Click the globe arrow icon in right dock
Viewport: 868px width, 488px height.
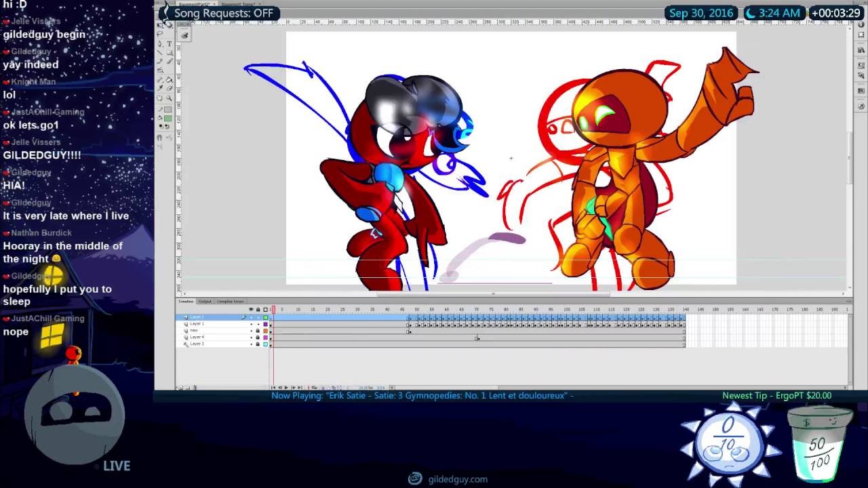point(861,106)
